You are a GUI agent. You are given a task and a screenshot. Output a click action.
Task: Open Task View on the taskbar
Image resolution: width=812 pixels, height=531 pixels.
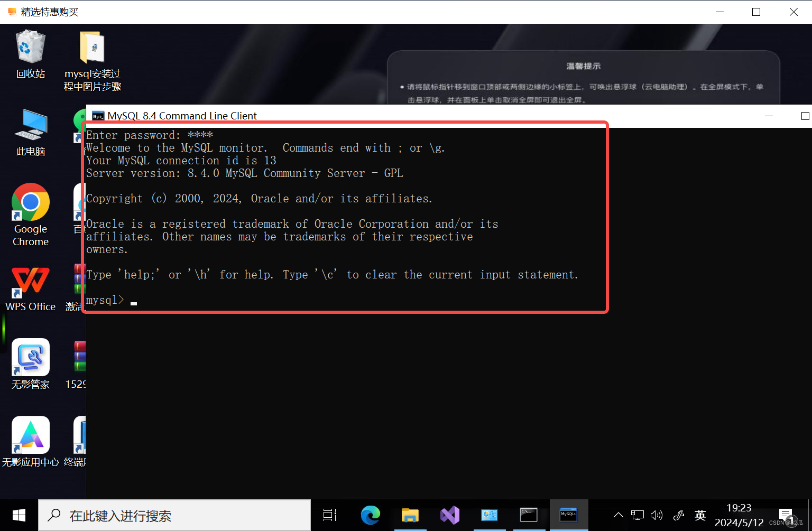coord(330,515)
